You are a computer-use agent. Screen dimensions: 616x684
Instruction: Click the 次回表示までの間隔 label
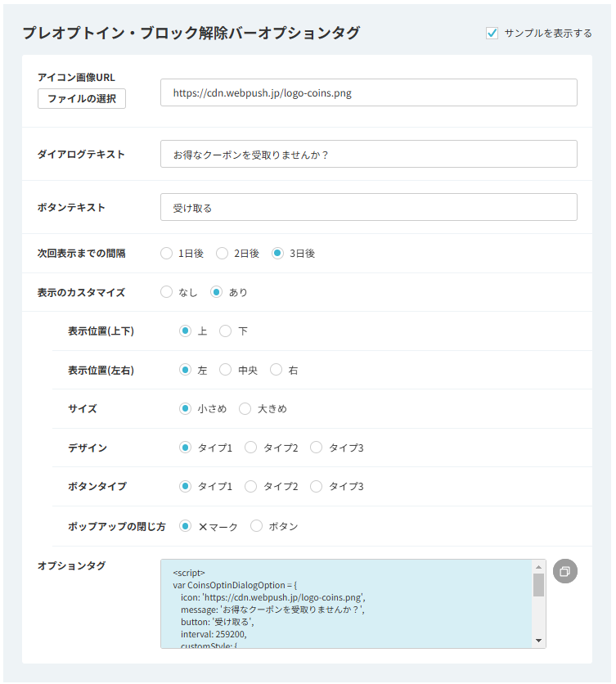point(82,254)
